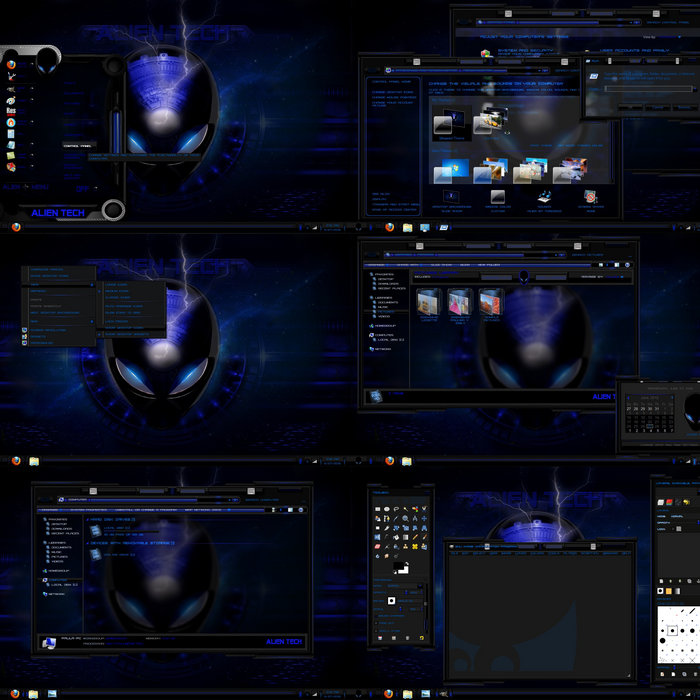Viewport: 700px width, 700px height.
Task: Select GIMP Color Picker eyedropper tool
Action: (396, 518)
